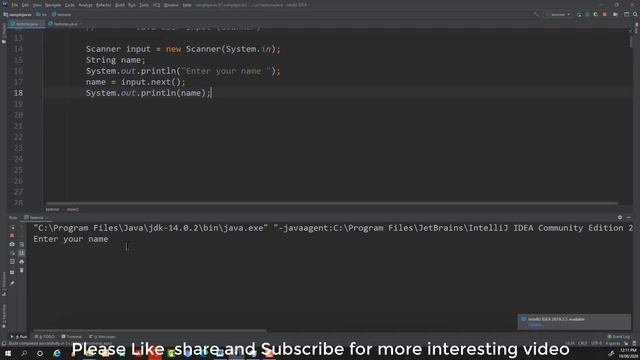Image resolution: width=640 pixels, height=360 pixels.
Task: Click the red Stop icon in top toolbar
Action: click(604, 15)
